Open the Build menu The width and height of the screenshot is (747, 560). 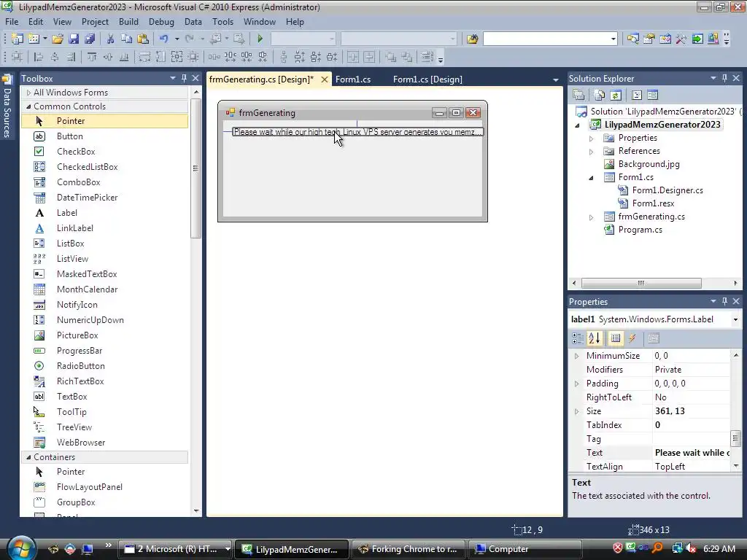tap(128, 22)
